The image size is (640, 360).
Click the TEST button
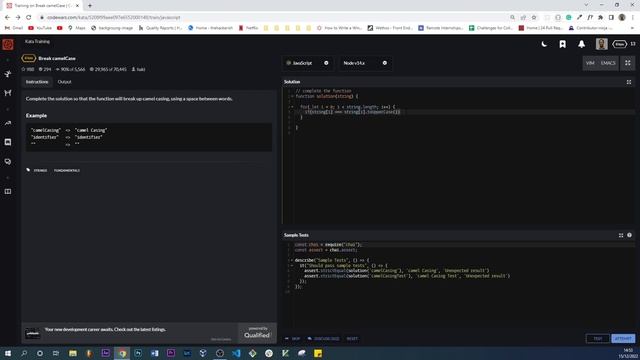pyautogui.click(x=598, y=338)
